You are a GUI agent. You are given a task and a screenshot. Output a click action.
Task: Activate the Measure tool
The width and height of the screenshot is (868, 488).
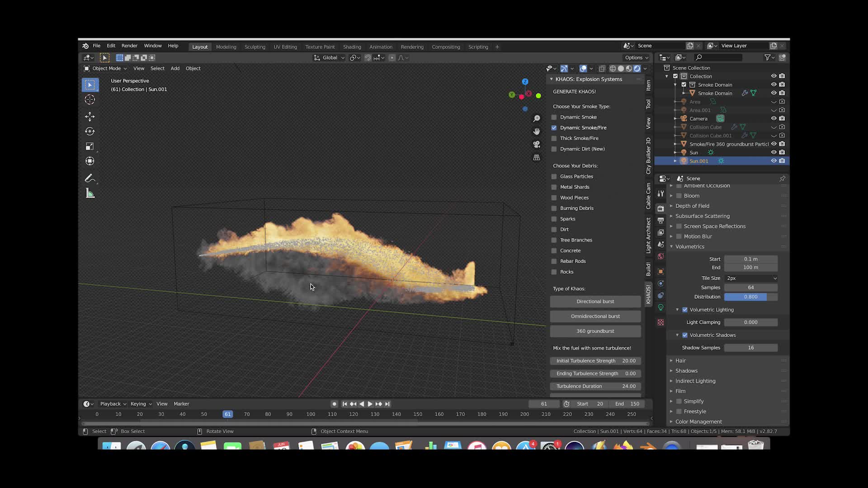click(x=90, y=193)
